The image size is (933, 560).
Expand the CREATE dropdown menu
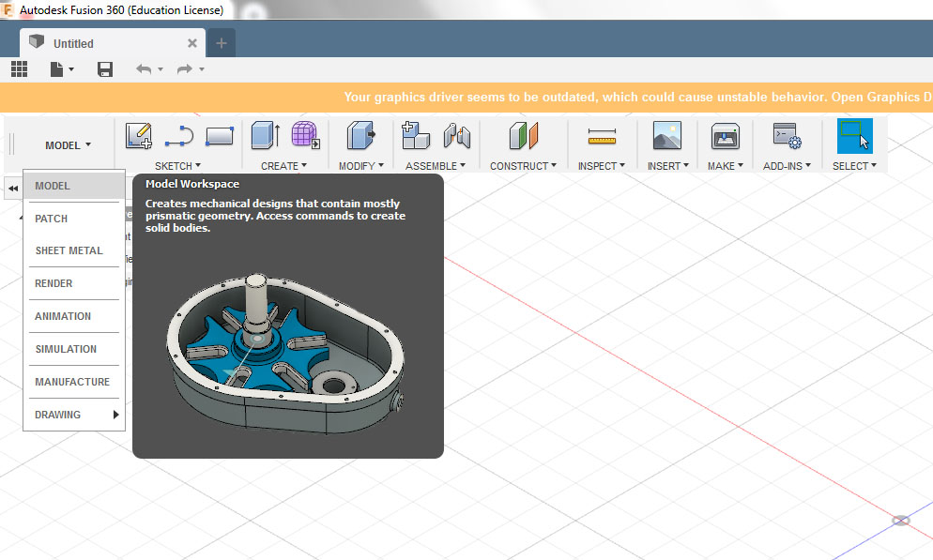[x=283, y=166]
